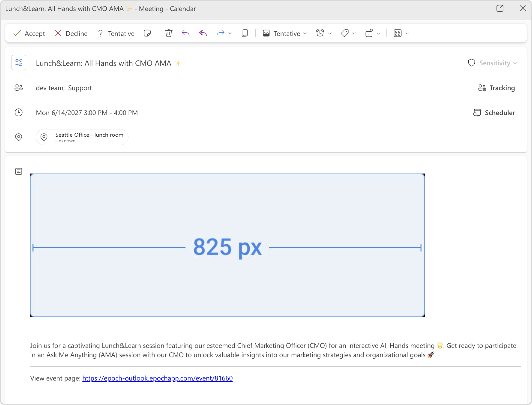Click the copy/duplicate event icon
532x405 pixels.
(245, 33)
